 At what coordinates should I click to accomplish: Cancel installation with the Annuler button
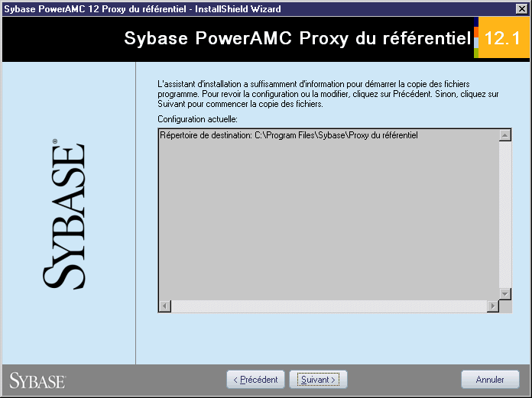490,380
